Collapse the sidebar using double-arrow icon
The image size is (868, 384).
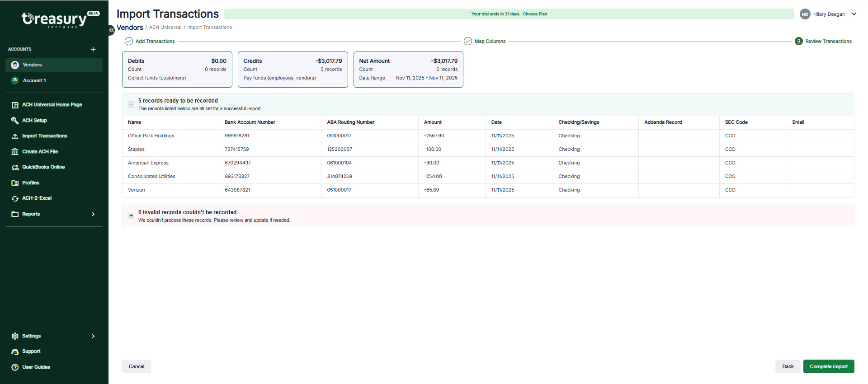111,30
